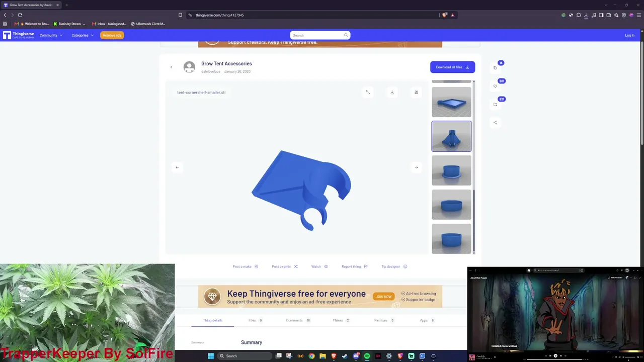Switch to the Thing details tab

coord(213,320)
